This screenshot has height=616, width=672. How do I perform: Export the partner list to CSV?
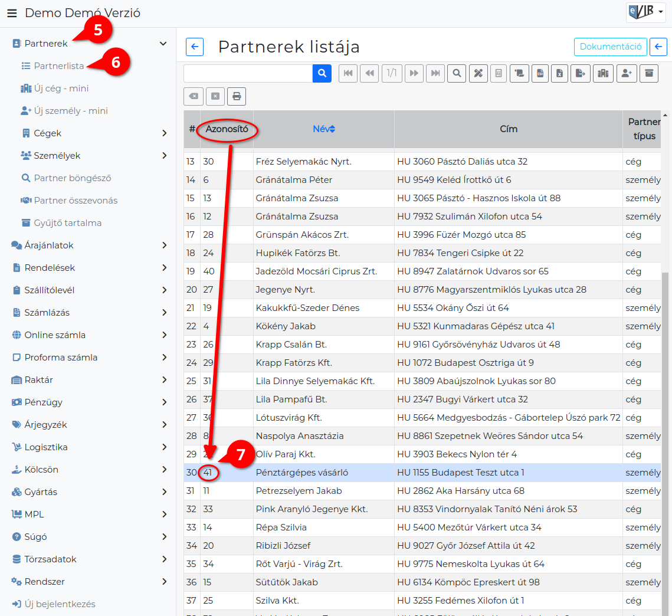tap(540, 73)
